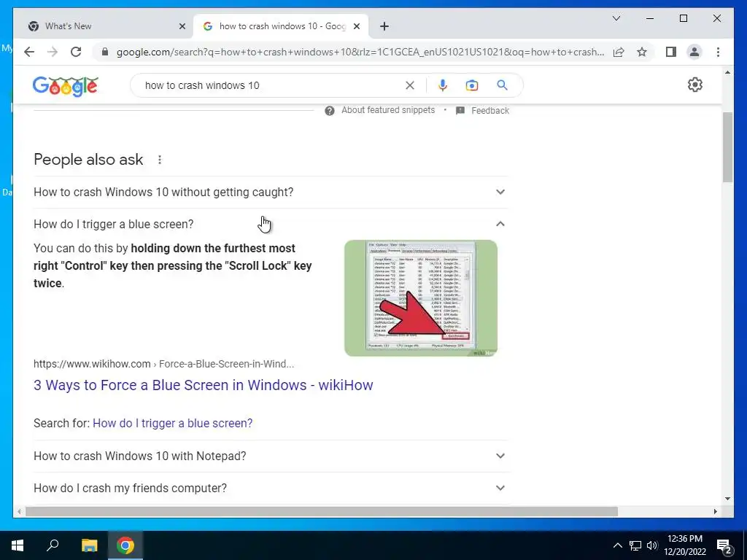Open Search for How do I trigger link
Image resolution: width=747 pixels, height=560 pixels.
pyautogui.click(x=172, y=423)
